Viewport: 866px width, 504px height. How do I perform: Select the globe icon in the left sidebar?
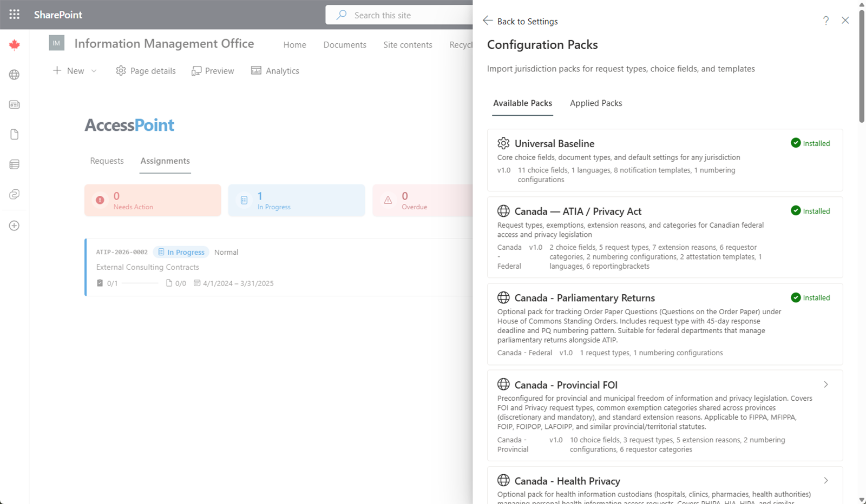click(14, 75)
